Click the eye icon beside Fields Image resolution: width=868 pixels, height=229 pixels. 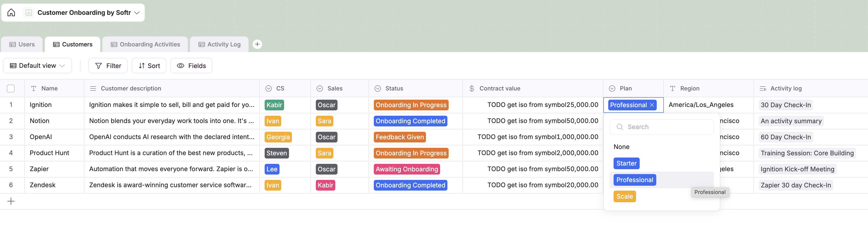click(181, 66)
